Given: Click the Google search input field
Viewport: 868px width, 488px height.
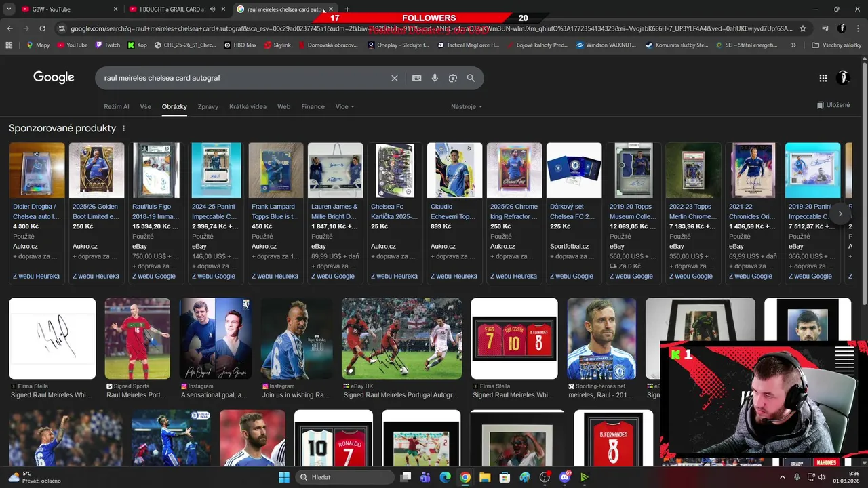Looking at the screenshot, I should point(244,78).
